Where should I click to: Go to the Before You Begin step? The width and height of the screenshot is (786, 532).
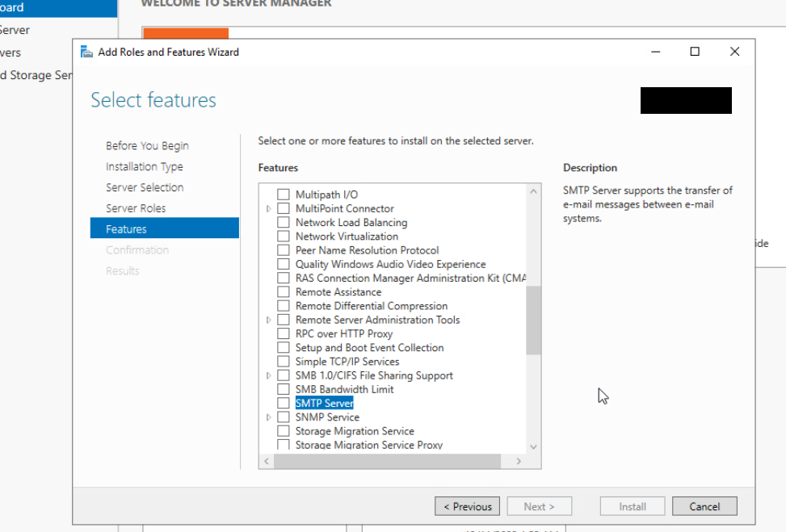[147, 146]
